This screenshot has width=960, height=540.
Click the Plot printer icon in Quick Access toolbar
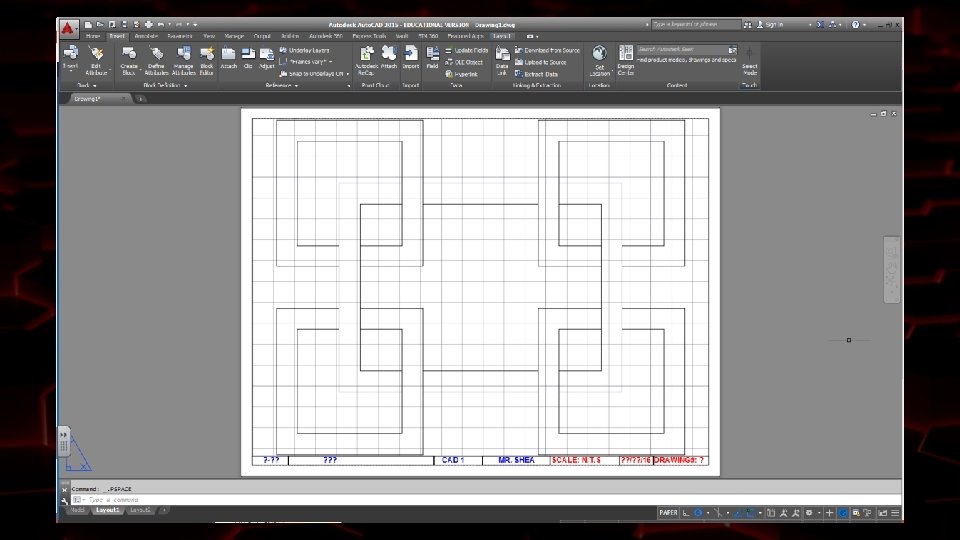click(148, 24)
